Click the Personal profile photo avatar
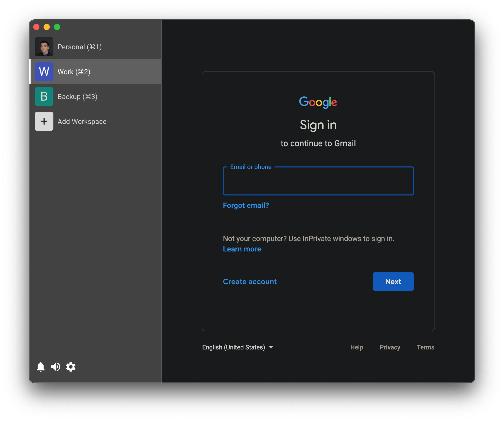This screenshot has width=504, height=421. 44,47
